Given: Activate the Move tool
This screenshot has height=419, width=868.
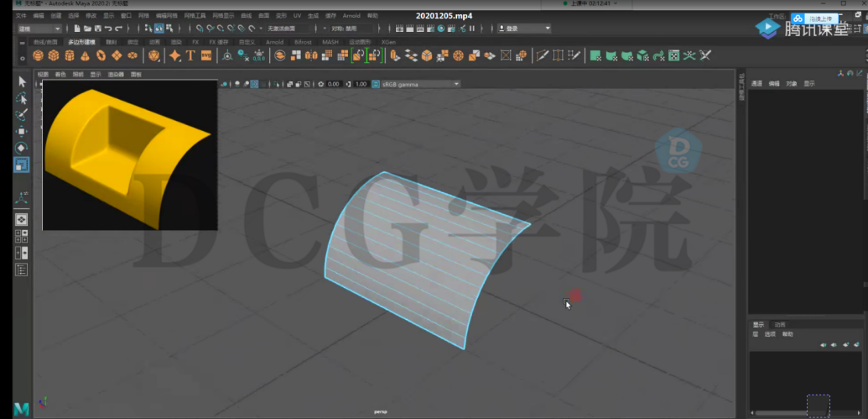Looking at the screenshot, I should coord(22,131).
